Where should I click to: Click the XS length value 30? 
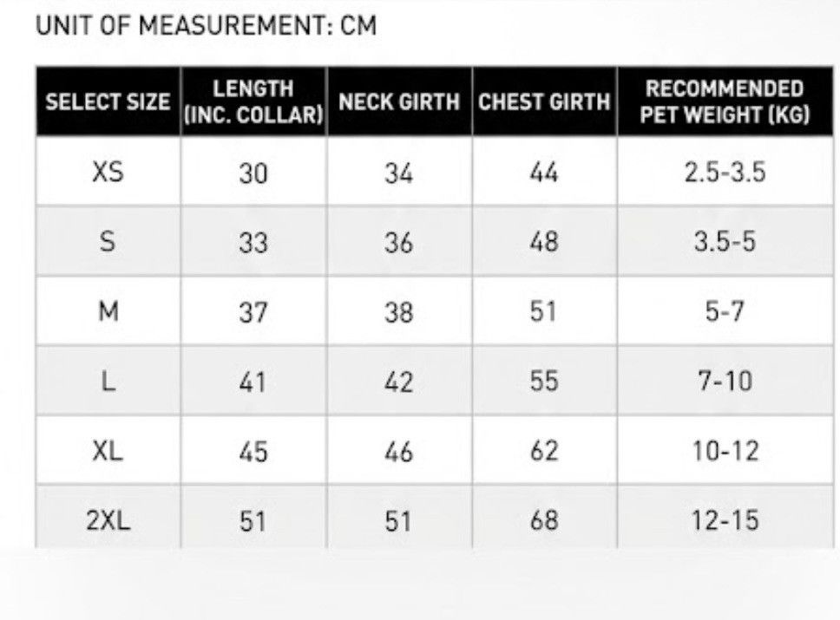[x=253, y=173]
